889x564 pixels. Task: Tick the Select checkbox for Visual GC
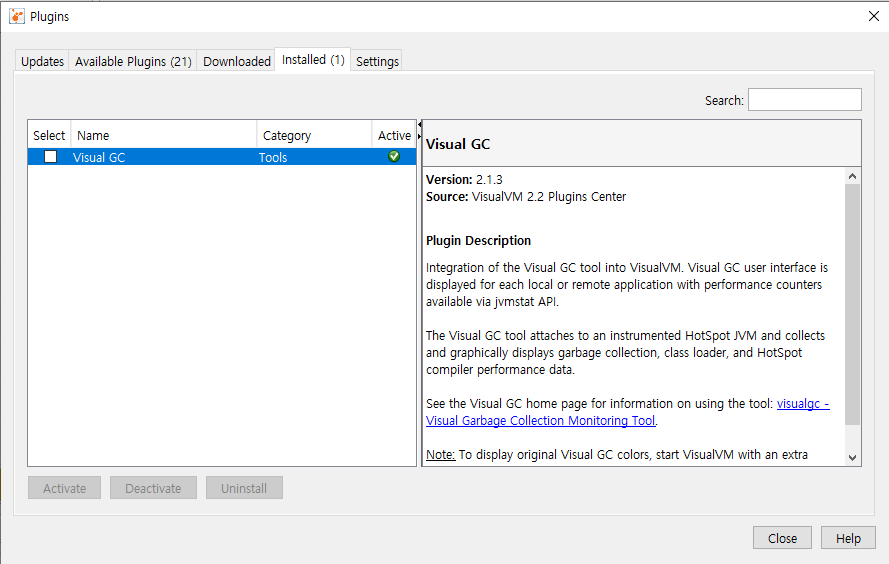click(x=50, y=156)
